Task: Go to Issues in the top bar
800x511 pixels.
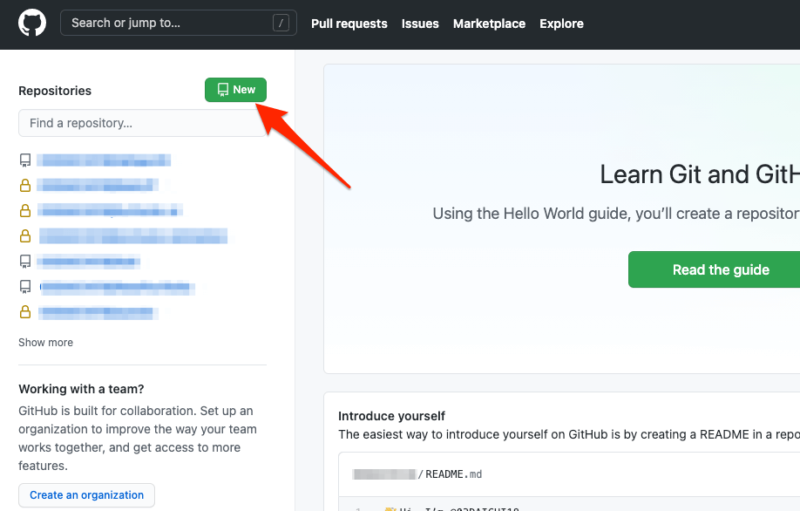Action: click(x=420, y=23)
